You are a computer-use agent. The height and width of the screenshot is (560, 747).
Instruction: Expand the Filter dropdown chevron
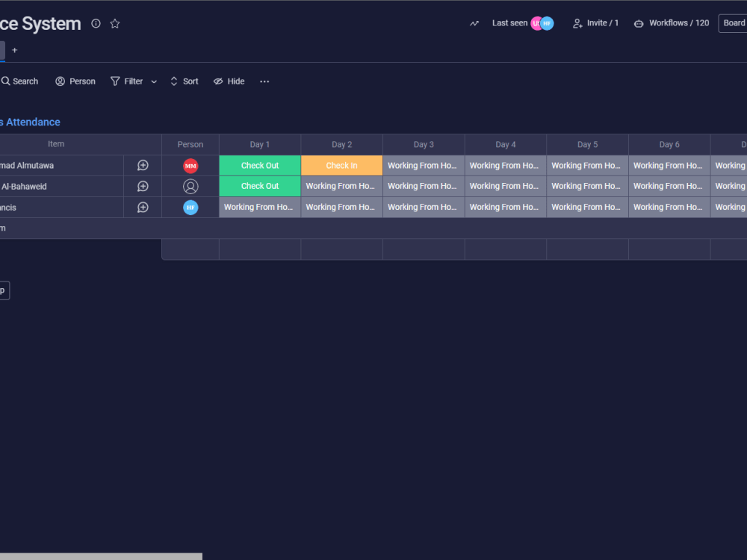[154, 81]
